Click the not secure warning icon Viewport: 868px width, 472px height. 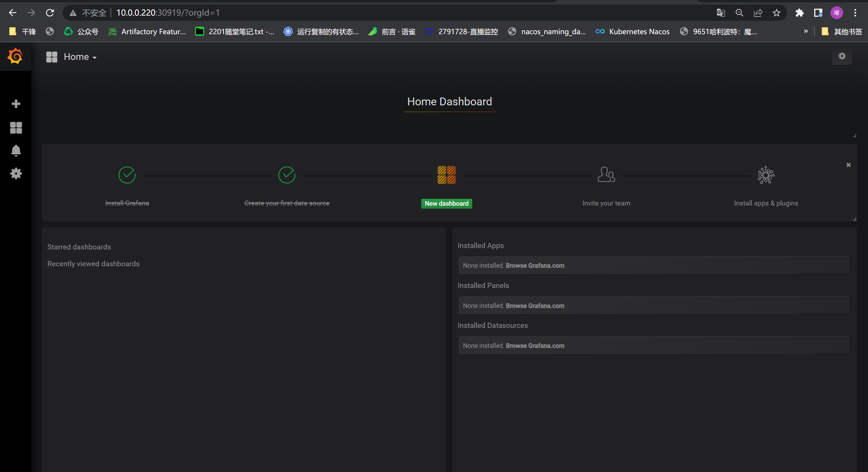[73, 13]
